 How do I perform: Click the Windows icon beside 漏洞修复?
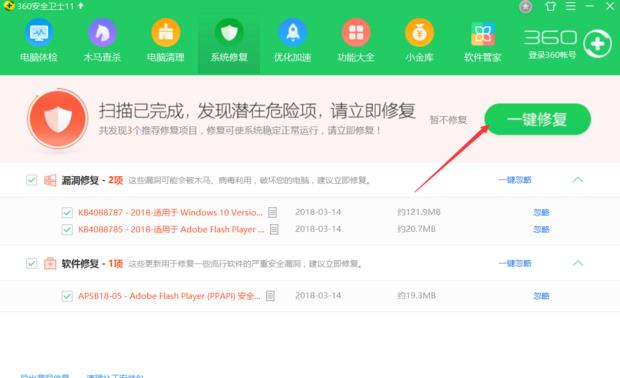[50, 180]
